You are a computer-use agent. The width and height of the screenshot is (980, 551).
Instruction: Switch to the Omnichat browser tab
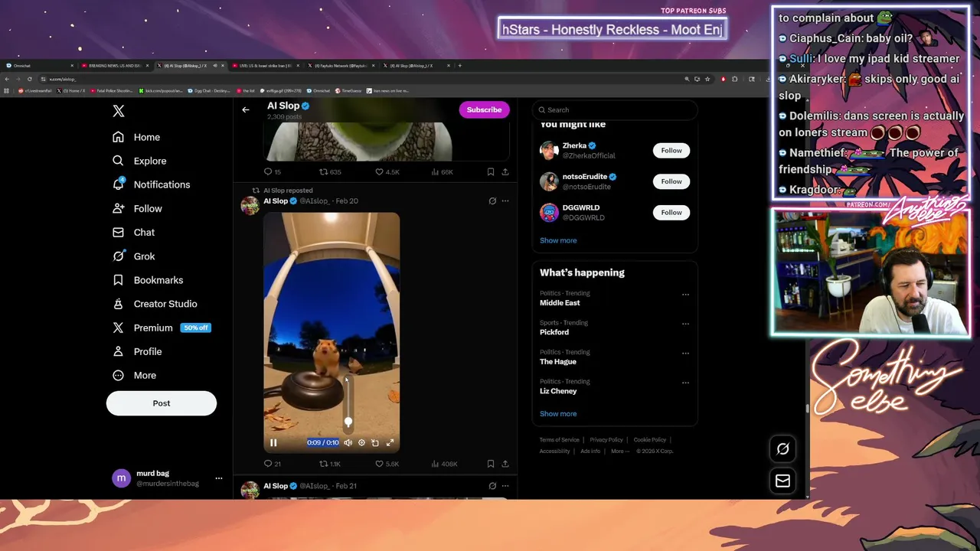tap(38, 66)
